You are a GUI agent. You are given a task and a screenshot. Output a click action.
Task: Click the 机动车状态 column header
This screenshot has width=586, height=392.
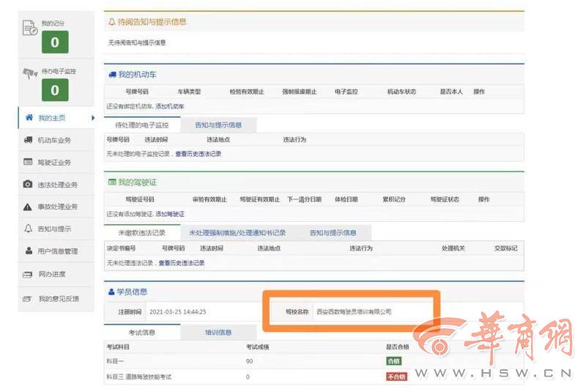(401, 92)
